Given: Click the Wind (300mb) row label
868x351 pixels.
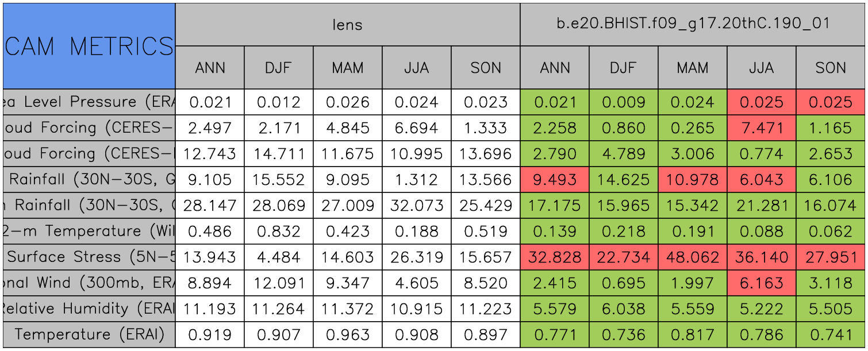Looking at the screenshot, I should click(x=89, y=283).
